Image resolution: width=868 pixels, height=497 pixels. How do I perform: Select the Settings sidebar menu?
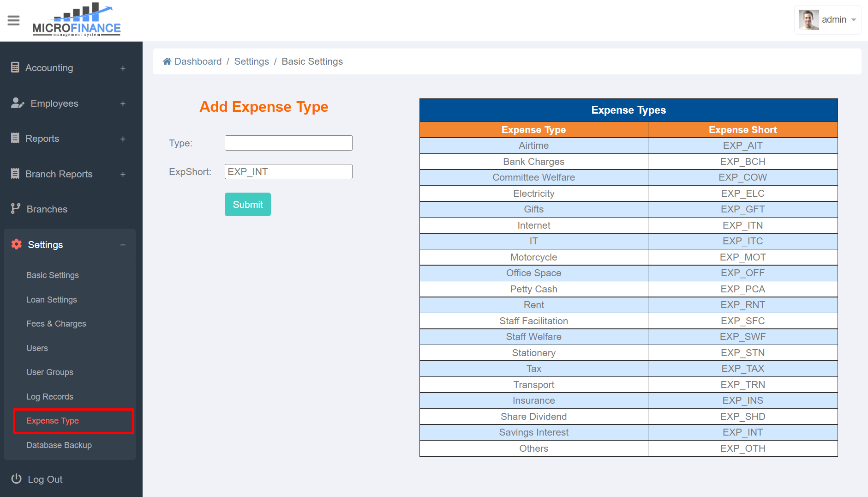tap(70, 245)
